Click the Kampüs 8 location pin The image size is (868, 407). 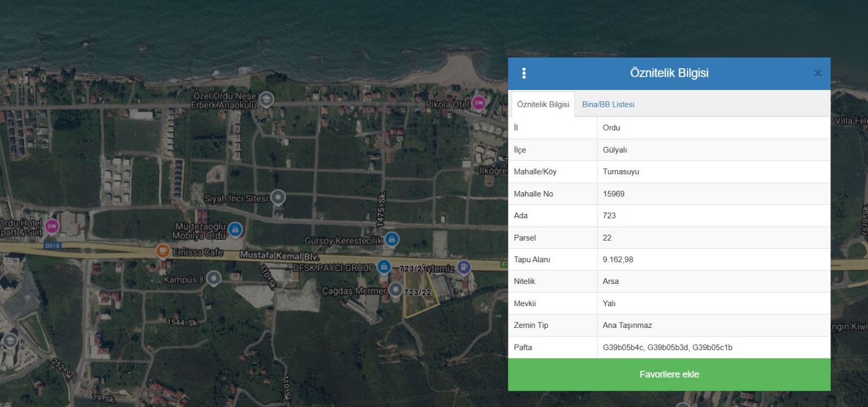click(x=214, y=279)
